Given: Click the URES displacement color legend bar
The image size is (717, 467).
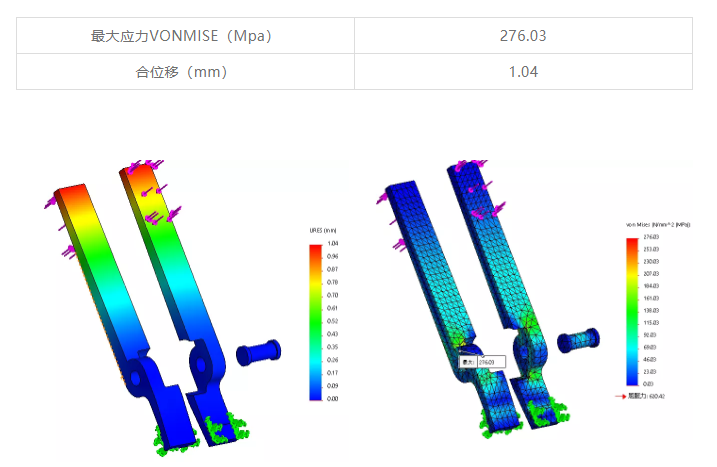Looking at the screenshot, I should coord(316,320).
